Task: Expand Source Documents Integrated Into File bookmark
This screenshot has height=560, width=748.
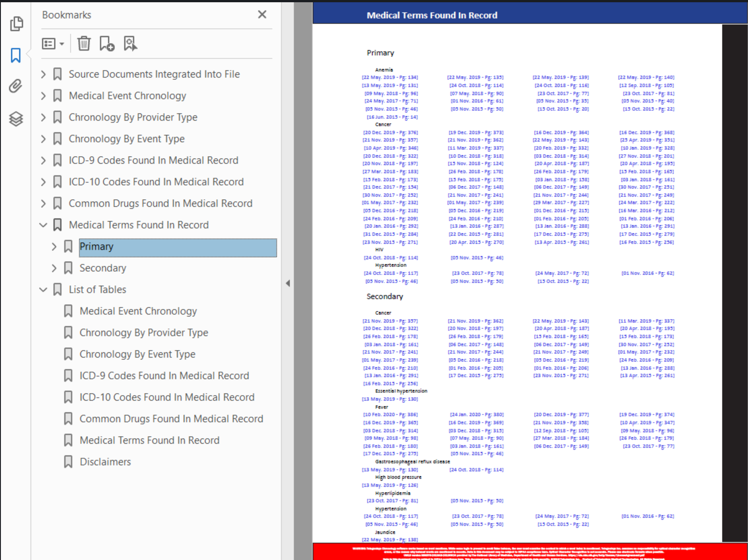Action: (44, 74)
